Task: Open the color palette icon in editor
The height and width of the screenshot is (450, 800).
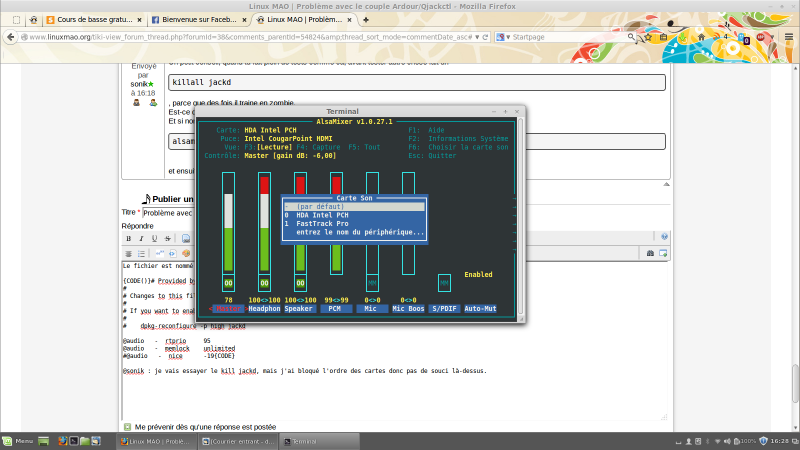Action: click(x=186, y=254)
